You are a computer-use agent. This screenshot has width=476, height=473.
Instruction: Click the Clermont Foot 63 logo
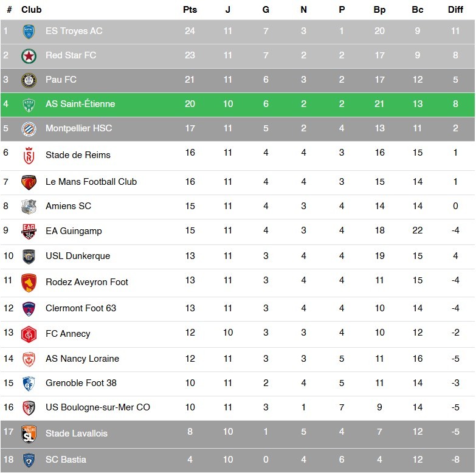[29, 308]
